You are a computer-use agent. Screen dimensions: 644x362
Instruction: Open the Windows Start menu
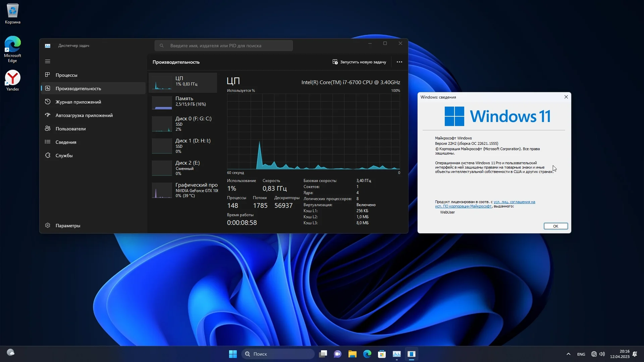point(233,354)
